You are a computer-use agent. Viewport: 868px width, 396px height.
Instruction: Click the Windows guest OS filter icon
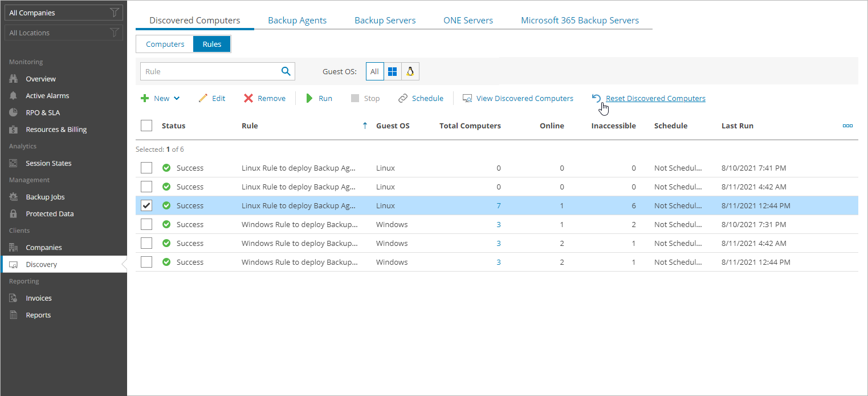392,71
